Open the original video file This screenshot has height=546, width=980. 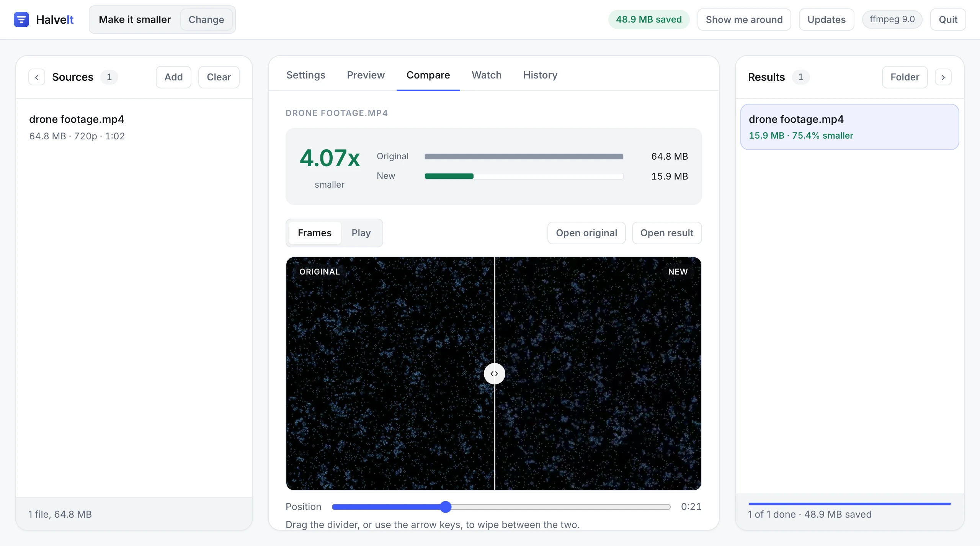tap(586, 233)
